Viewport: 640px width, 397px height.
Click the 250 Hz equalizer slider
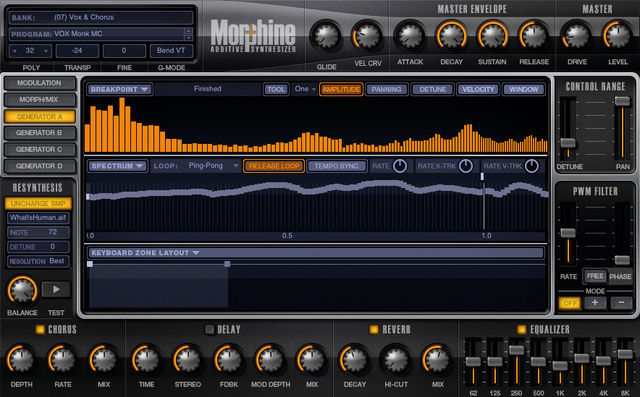tap(516, 350)
